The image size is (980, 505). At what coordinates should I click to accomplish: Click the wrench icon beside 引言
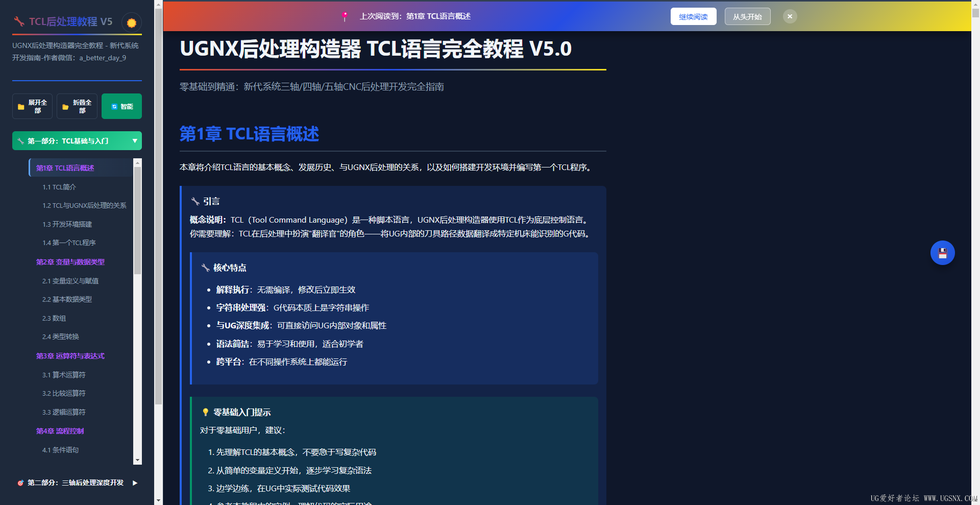click(x=195, y=201)
